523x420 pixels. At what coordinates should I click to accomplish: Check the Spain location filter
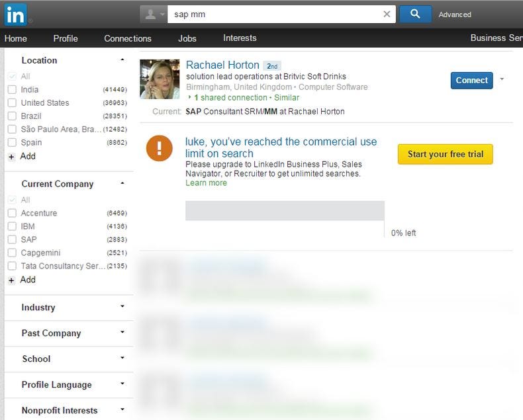(12, 142)
